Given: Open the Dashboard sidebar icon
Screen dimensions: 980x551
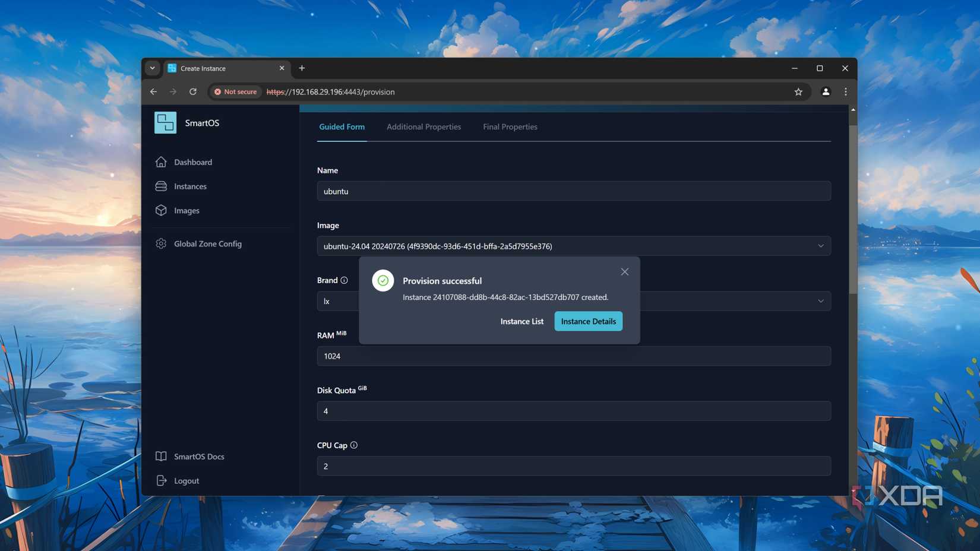Looking at the screenshot, I should click(x=161, y=161).
